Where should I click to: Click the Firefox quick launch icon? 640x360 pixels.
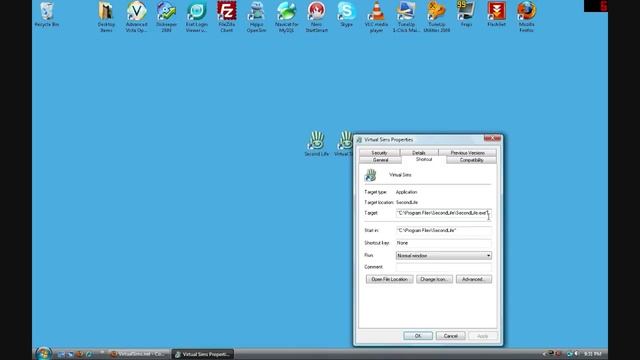[x=80, y=354]
